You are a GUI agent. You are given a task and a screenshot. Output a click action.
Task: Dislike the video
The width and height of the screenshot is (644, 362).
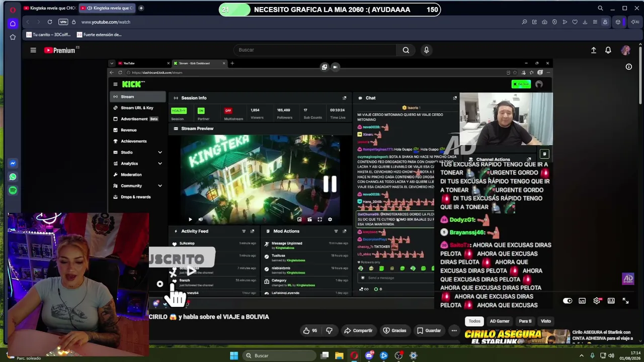[x=329, y=331]
